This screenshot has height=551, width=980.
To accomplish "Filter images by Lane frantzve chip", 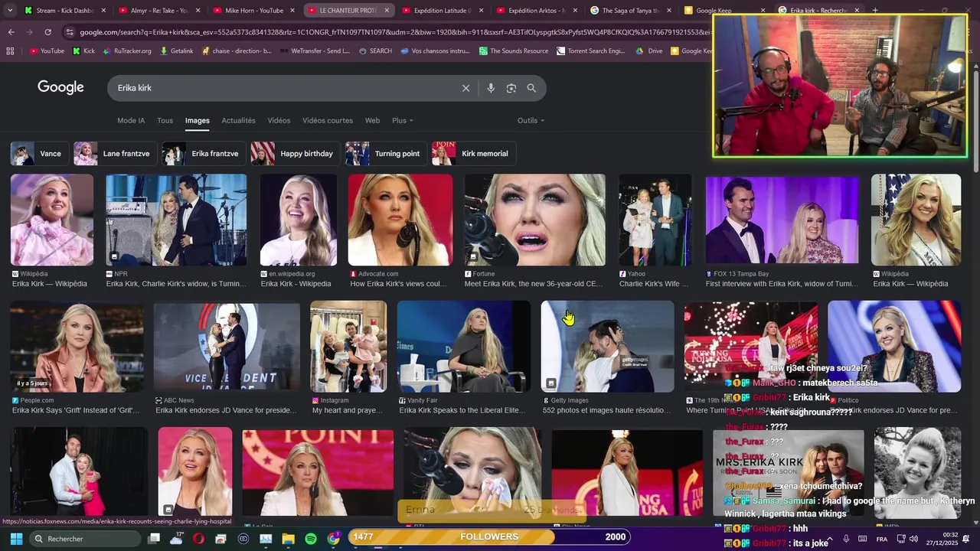I will tap(115, 154).
